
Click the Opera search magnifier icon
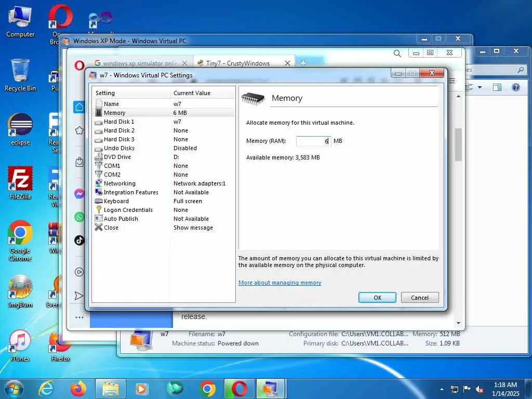pyautogui.click(x=397, y=54)
